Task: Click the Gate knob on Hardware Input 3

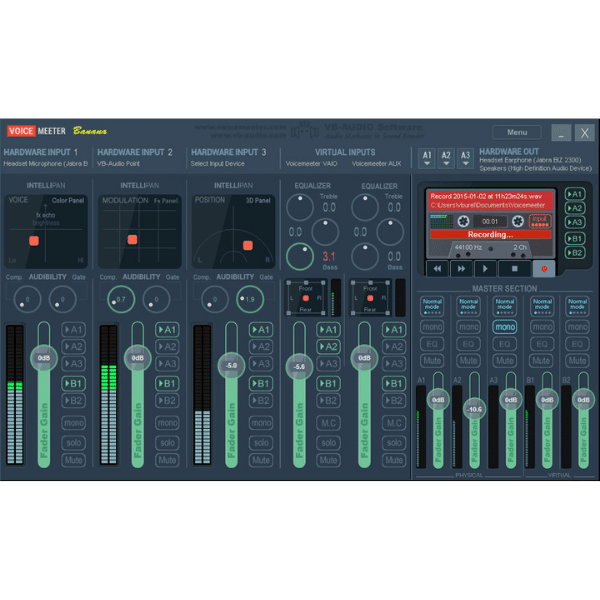Action: (x=250, y=299)
